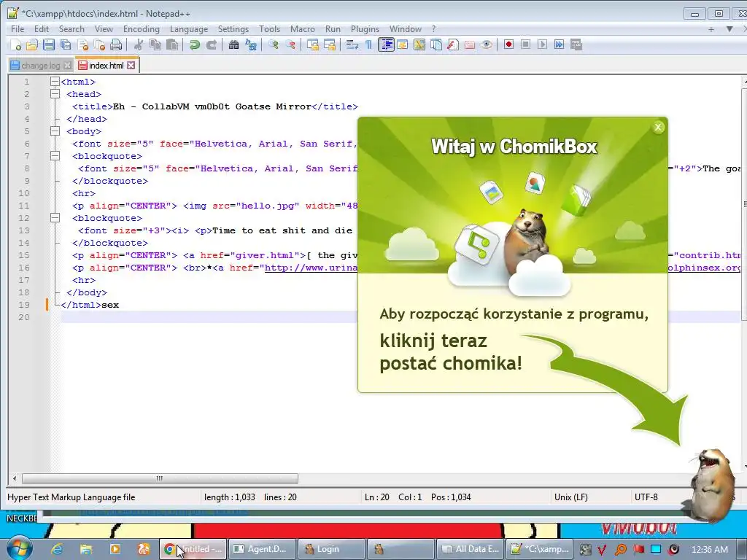Toggle Word Wrap in the toolbar
Screen dimensions: 747x560
pos(352,44)
